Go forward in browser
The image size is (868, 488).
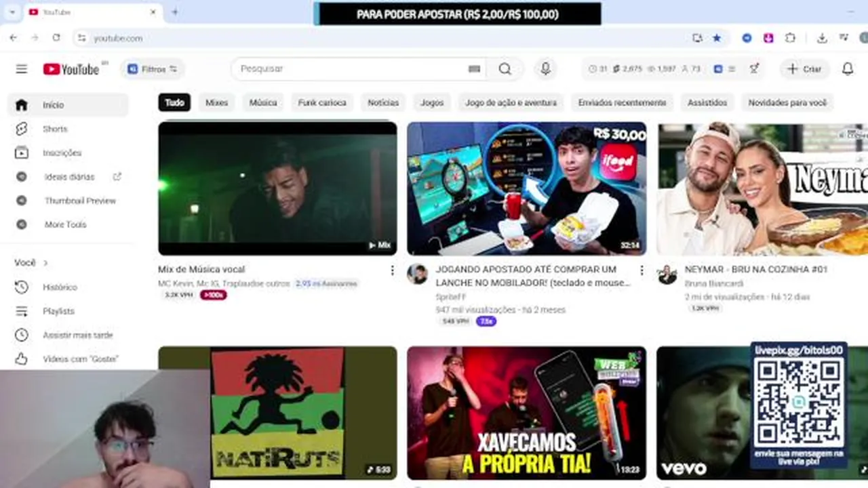[x=35, y=38]
